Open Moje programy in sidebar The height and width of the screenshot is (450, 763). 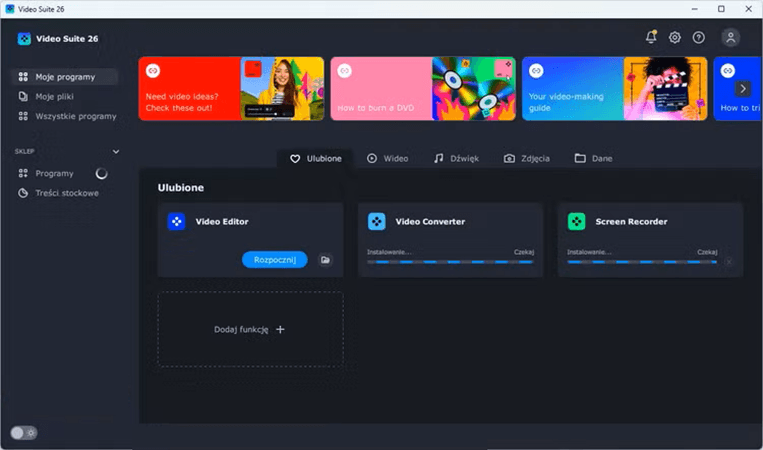pos(65,77)
